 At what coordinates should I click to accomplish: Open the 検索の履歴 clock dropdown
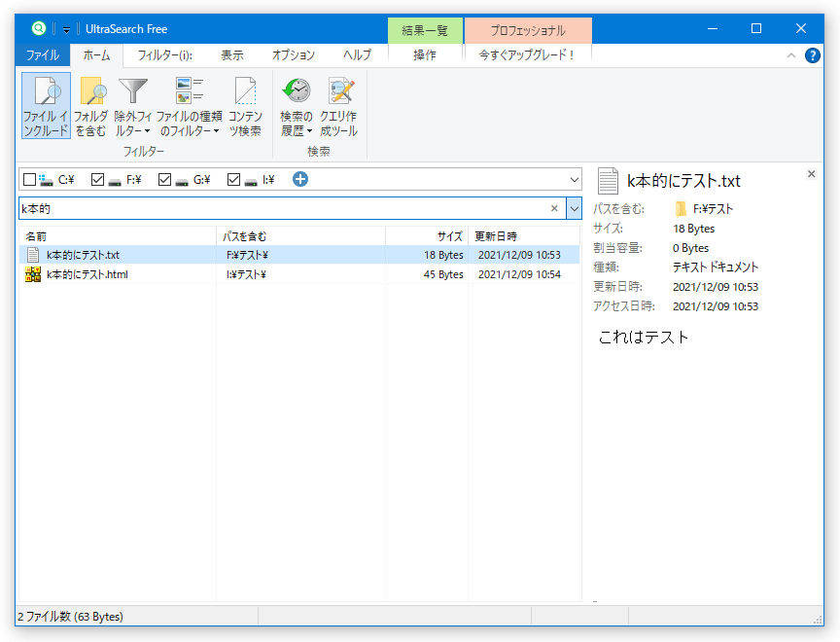(x=297, y=106)
